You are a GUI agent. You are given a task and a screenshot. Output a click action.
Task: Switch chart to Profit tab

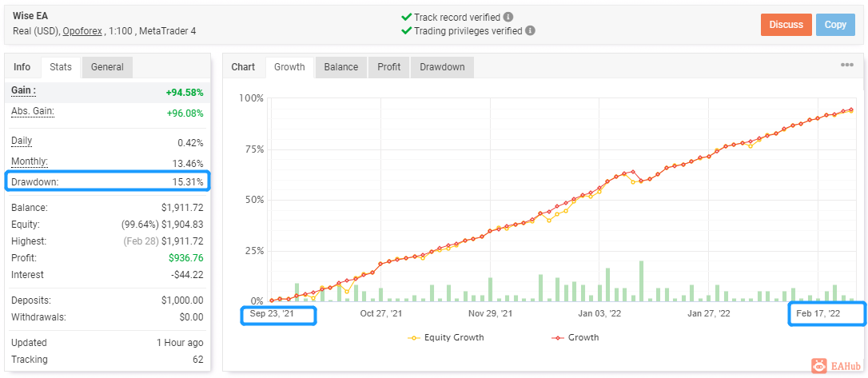coord(389,67)
